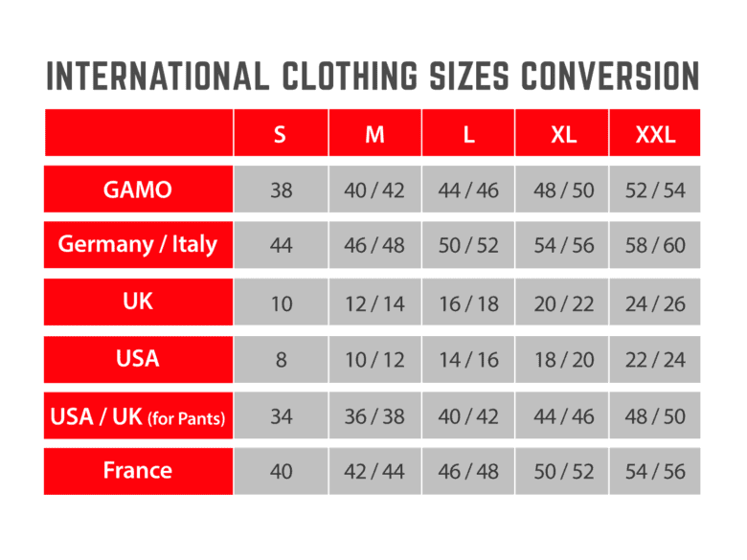747x560 pixels.
Task: Click the International Clothing Sizes Conversion title
Action: pos(373,76)
